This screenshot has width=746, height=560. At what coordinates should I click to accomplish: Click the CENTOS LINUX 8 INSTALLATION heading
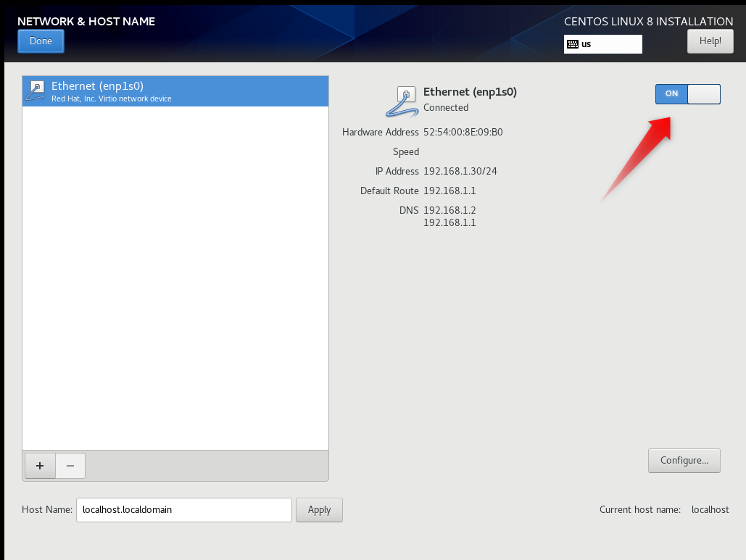tap(648, 22)
